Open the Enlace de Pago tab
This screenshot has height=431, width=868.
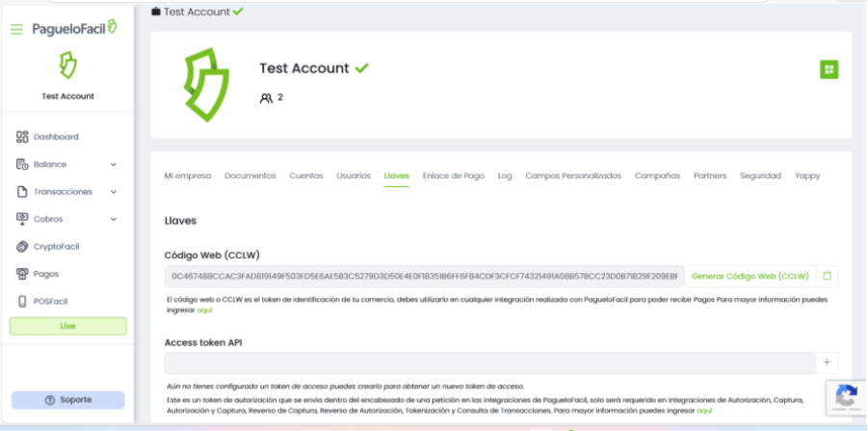click(453, 175)
